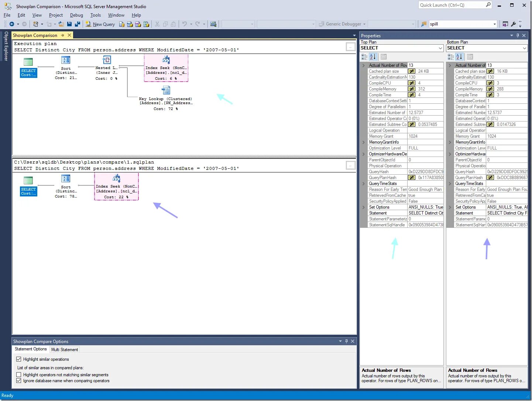Click the MDX query toolbar icon
This screenshot has width=532, height=401.
coord(130,24)
